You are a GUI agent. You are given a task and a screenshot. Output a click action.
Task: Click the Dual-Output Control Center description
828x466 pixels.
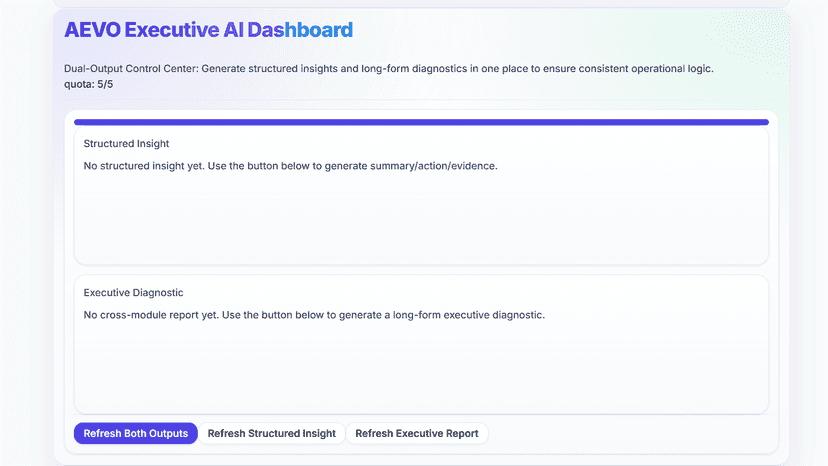(x=389, y=69)
